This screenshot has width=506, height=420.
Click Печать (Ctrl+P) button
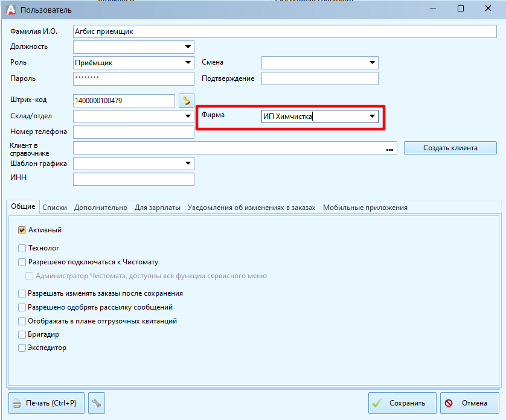46,403
